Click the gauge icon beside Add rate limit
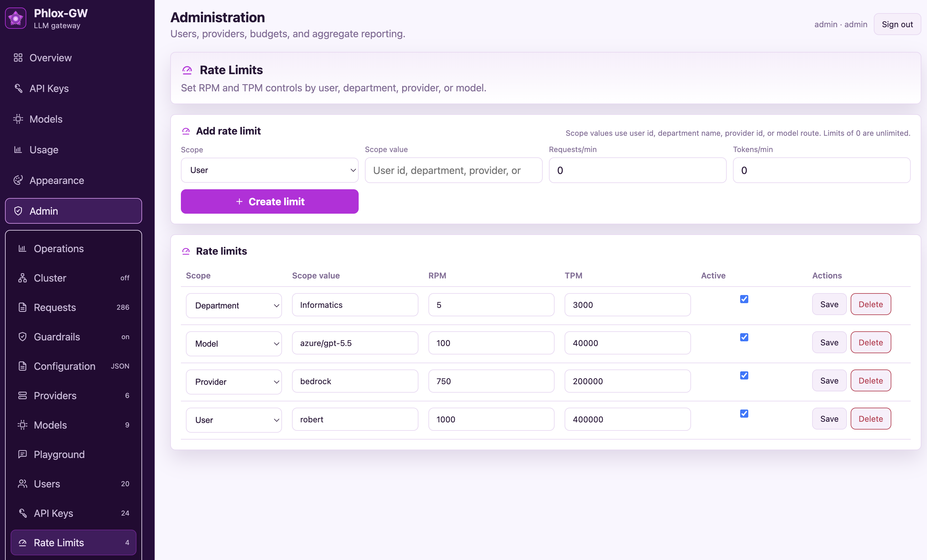 (186, 131)
